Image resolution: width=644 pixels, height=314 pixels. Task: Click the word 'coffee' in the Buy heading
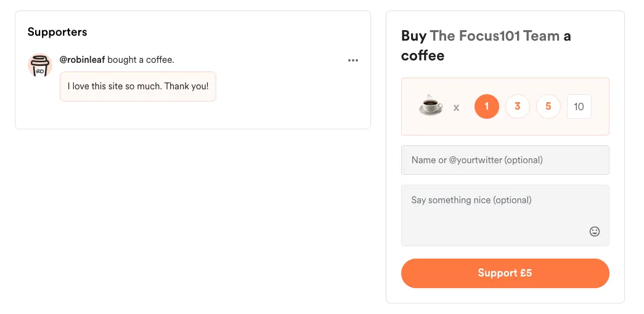click(423, 55)
